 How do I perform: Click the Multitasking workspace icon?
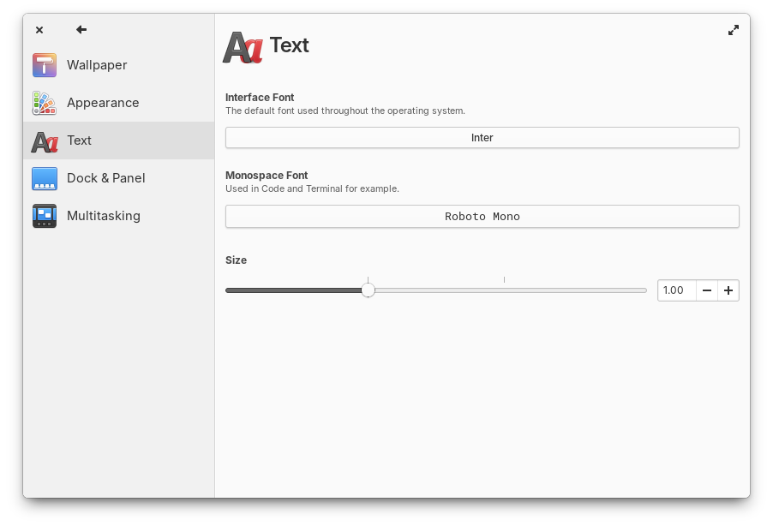[45, 216]
